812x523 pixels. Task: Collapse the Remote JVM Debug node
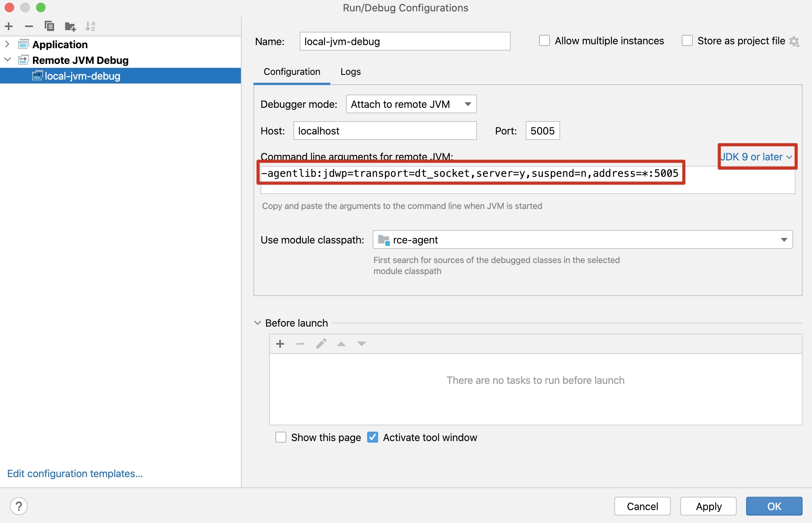(7, 60)
